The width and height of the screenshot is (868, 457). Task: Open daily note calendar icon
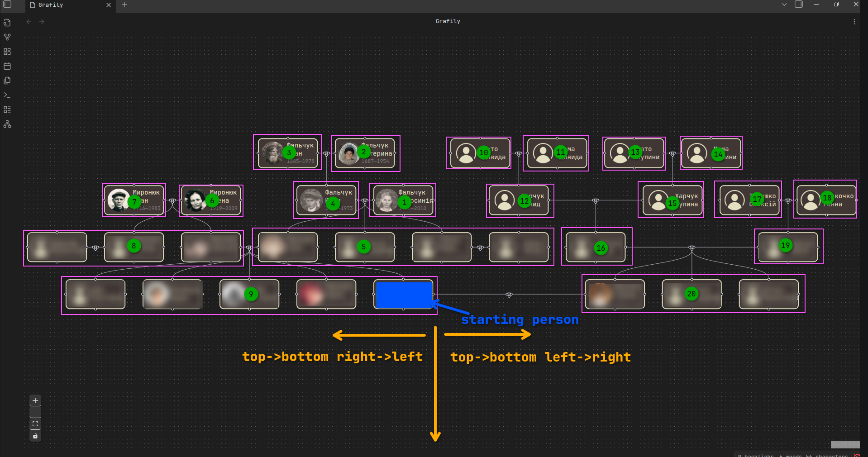[x=7, y=66]
